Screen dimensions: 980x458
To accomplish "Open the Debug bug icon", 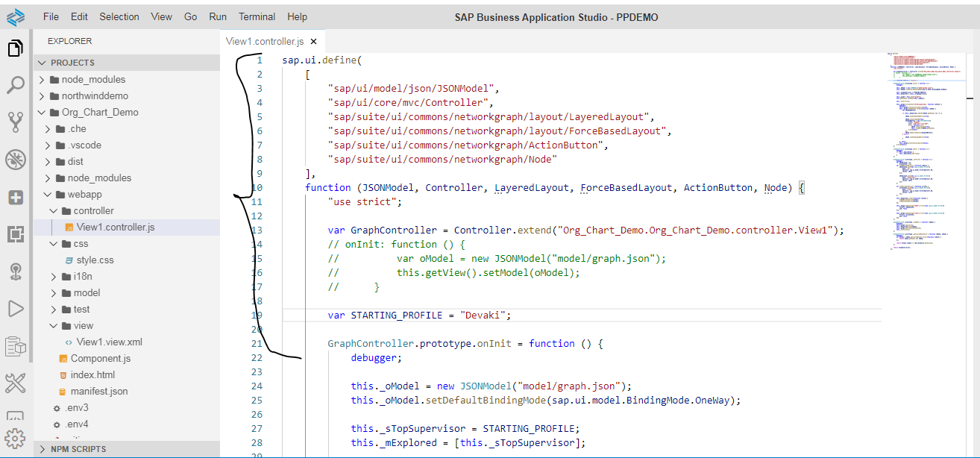I will (15, 159).
